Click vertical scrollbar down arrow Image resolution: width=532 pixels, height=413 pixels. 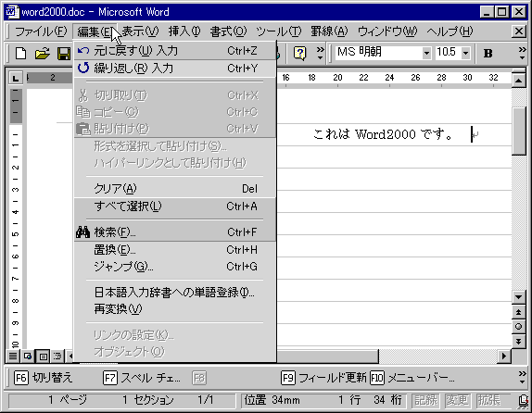pos(518,297)
